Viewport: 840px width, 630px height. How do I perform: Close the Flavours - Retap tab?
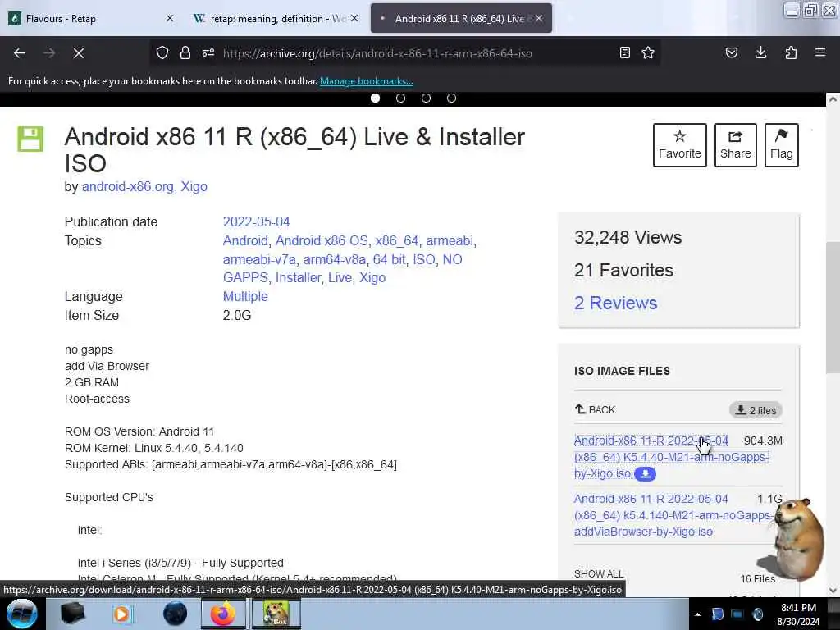(170, 18)
